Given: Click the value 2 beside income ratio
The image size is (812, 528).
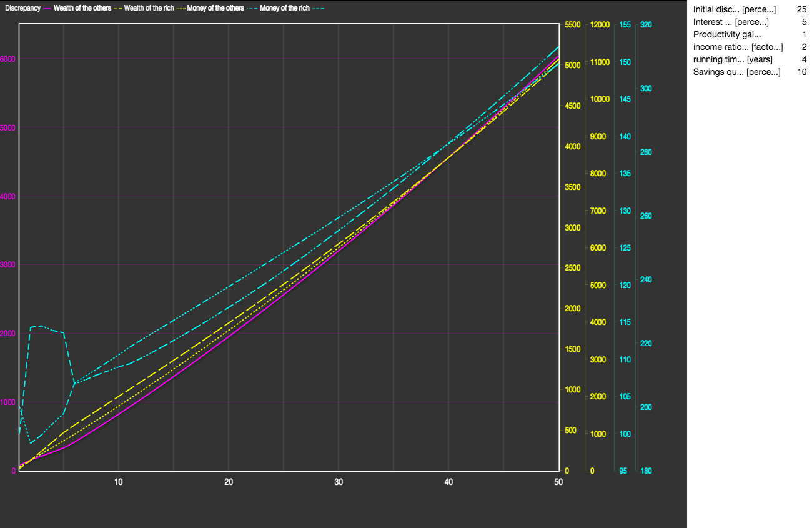Looking at the screenshot, I should click(x=804, y=47).
